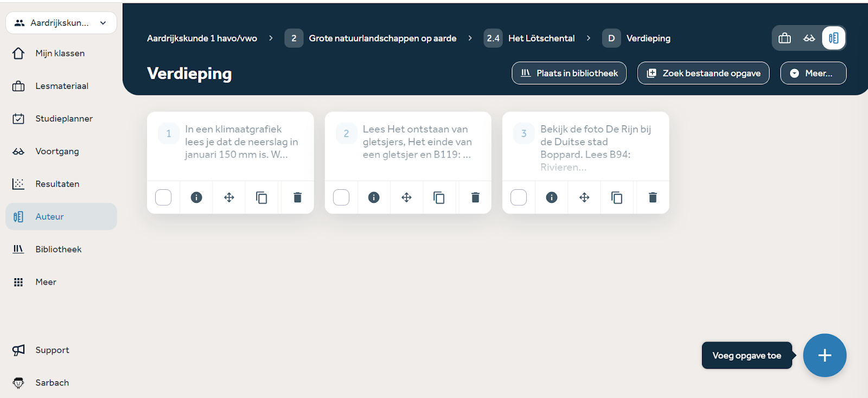Screen dimensions: 868x398
Task: Open Bibliotheek in sidebar
Action: click(x=61, y=249)
